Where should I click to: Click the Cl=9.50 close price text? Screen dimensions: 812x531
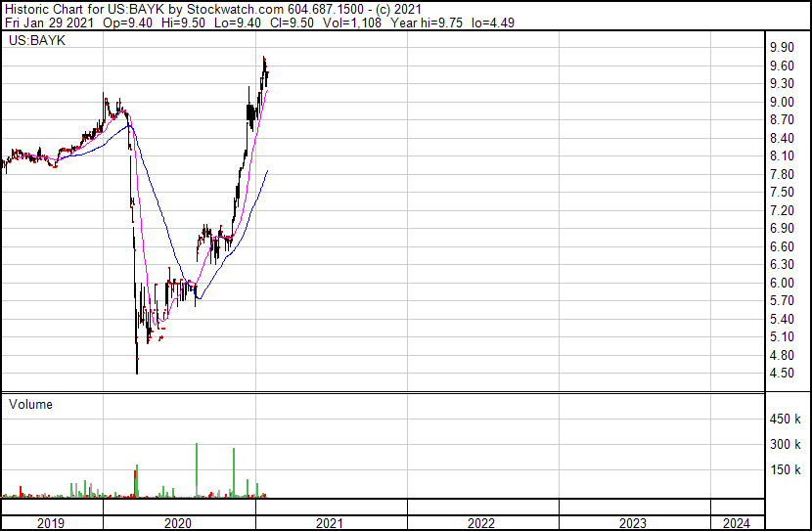[x=293, y=22]
